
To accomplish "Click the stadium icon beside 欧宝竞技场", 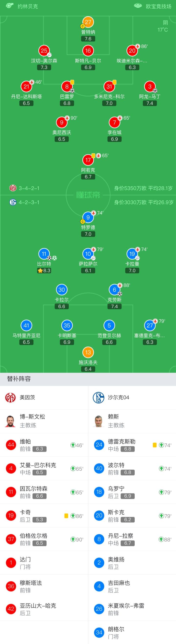I will (138, 5).
